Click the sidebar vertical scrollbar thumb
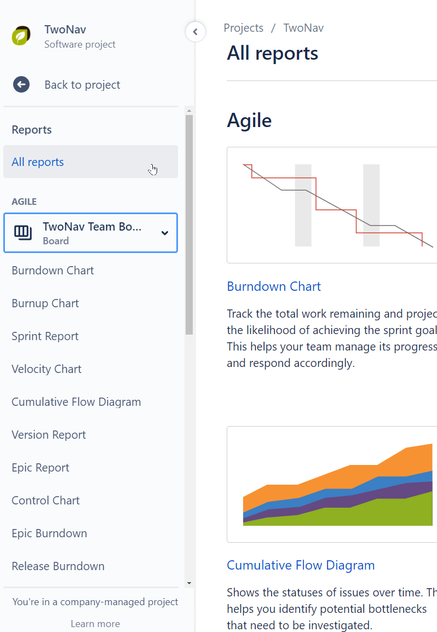This screenshot has height=632, width=437. pos(189,225)
